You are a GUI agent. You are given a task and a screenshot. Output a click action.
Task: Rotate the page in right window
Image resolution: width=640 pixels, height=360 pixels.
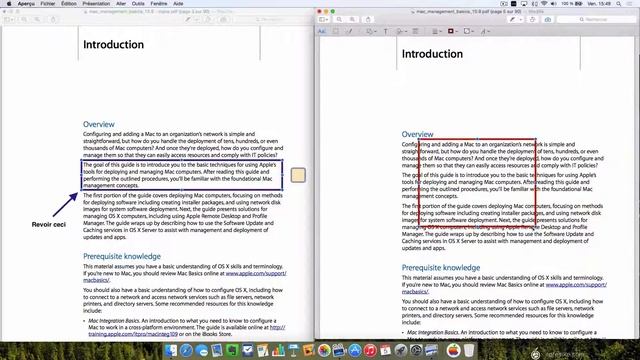point(532,19)
